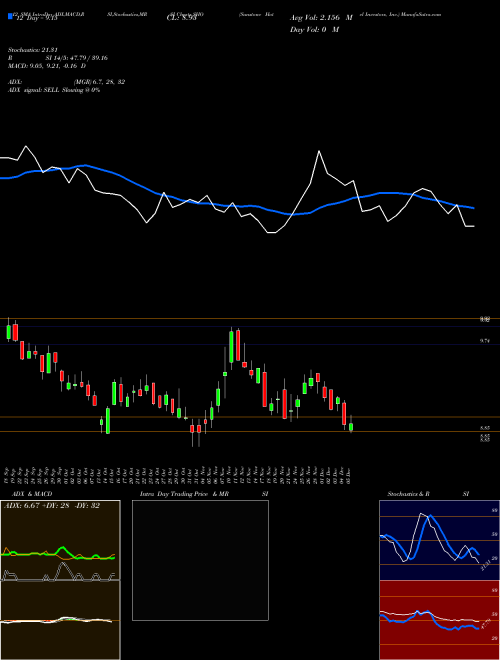Select the 'Avg Vol: 2.156 M' text
Viewport: 500px width, 660px height.
point(321,18)
